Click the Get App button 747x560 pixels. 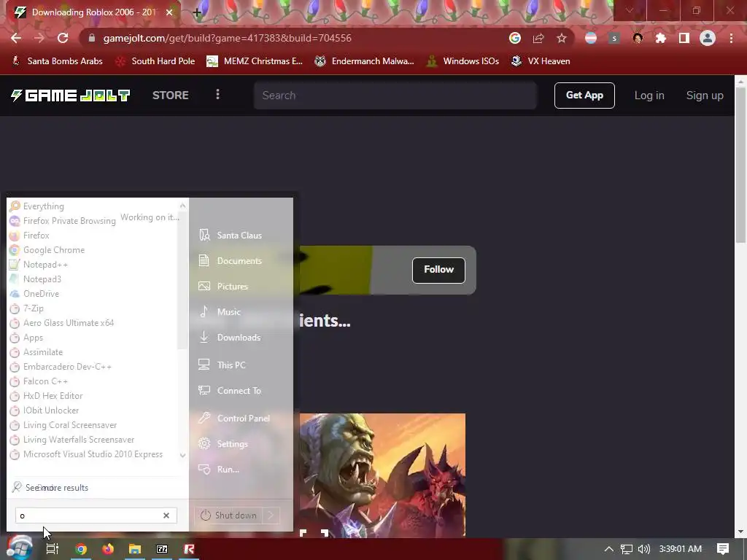click(x=584, y=96)
